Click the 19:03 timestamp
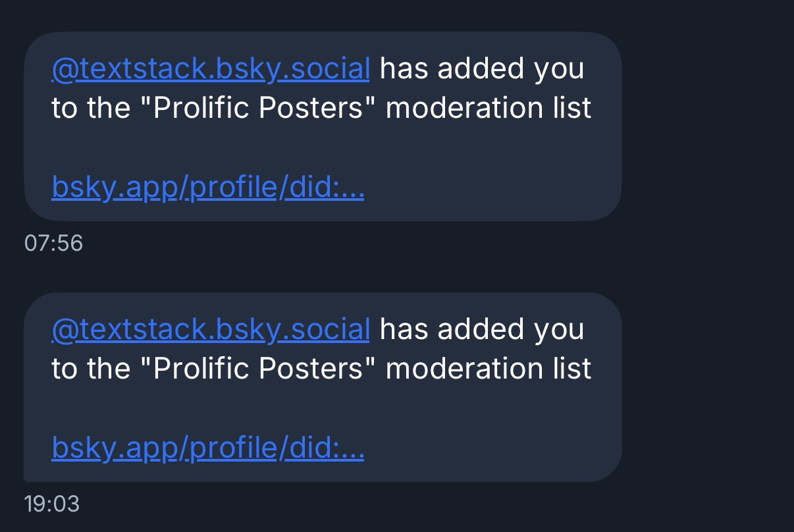This screenshot has height=532, width=794. tap(51, 504)
